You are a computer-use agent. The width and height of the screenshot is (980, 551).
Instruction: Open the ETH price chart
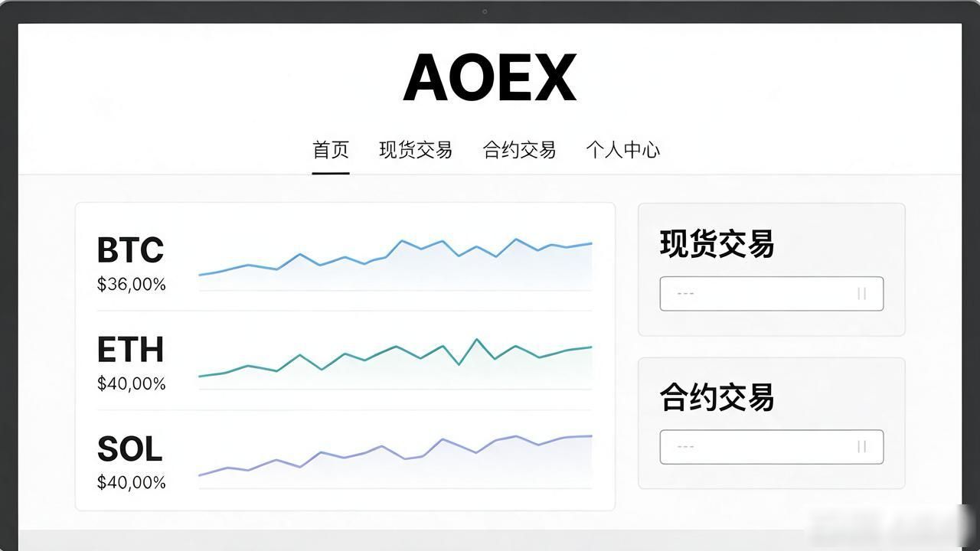(x=395, y=364)
